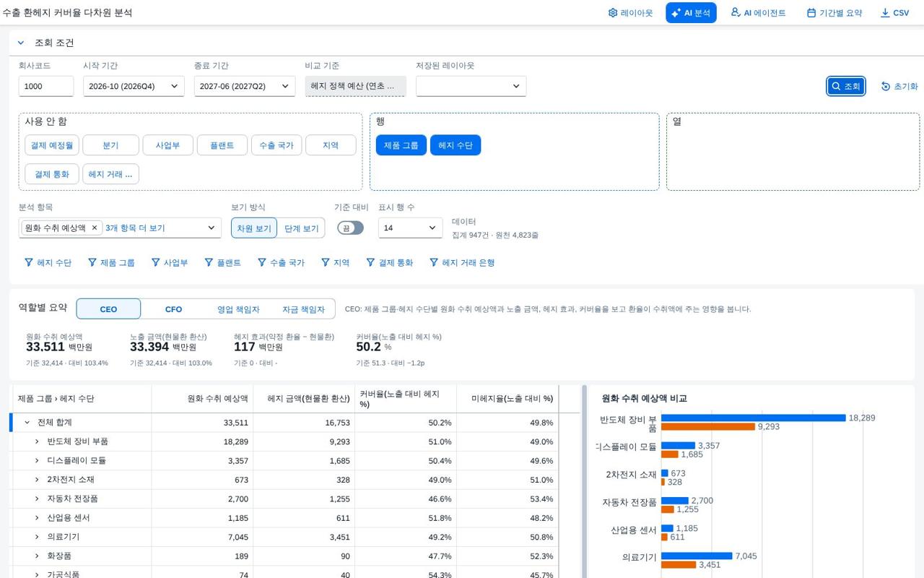924x578 pixels.
Task: Open 기간별 요약 calendar view
Action: (834, 13)
